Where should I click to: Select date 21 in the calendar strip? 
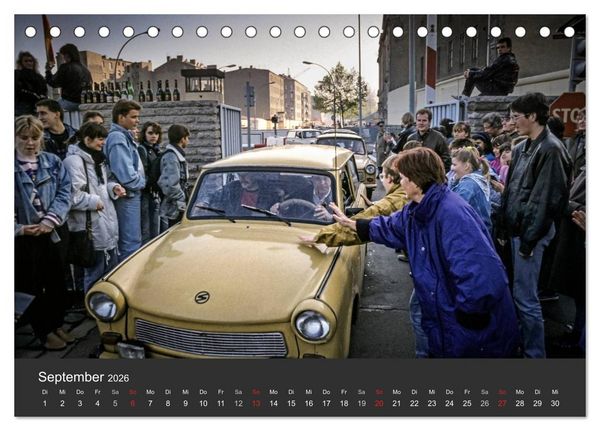397,403
